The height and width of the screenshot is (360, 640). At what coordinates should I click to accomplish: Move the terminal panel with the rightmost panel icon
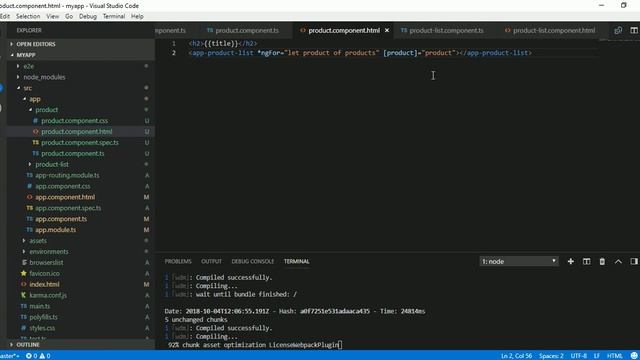coord(633,261)
